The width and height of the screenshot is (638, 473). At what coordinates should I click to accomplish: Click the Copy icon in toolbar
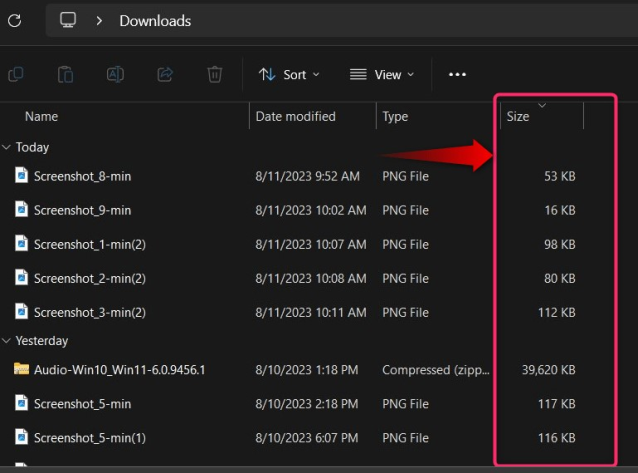(16, 74)
